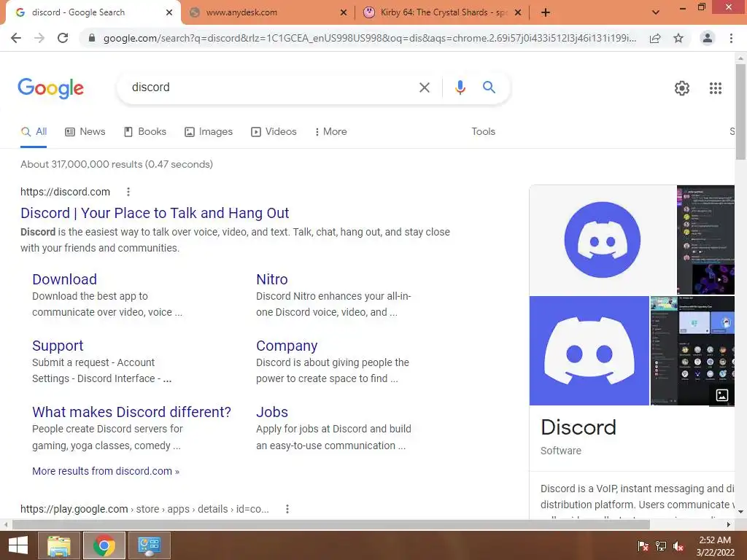Viewport: 747px width, 560px height.
Task: Switch to Chrome on the taskbar
Action: click(104, 545)
